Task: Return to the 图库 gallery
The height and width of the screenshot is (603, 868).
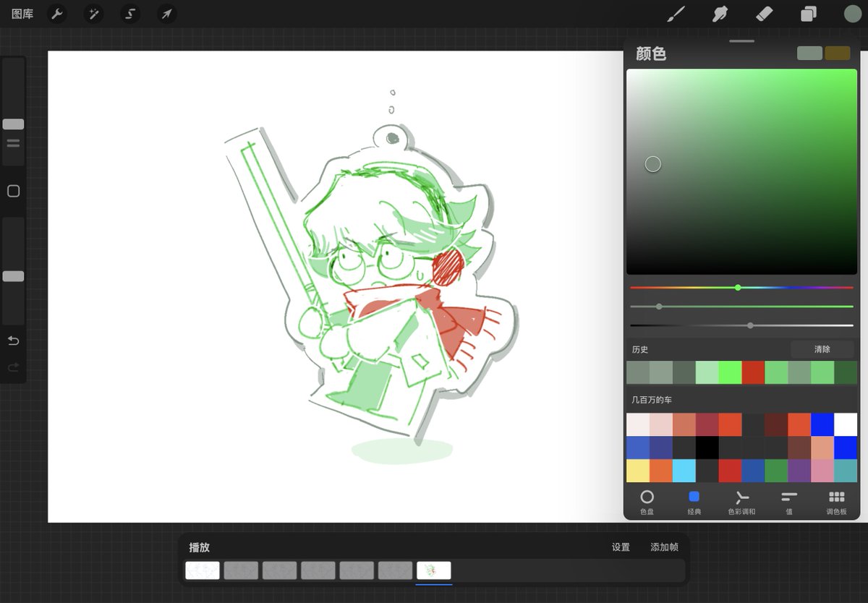Action: click(x=22, y=14)
